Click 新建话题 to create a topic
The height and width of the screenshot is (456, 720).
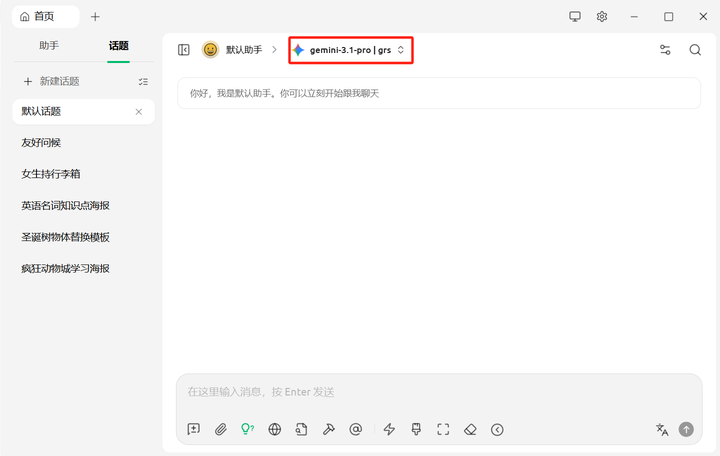click(x=51, y=81)
